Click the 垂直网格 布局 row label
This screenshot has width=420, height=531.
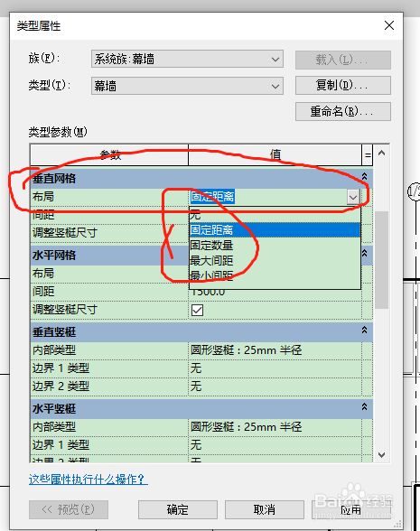(43, 197)
